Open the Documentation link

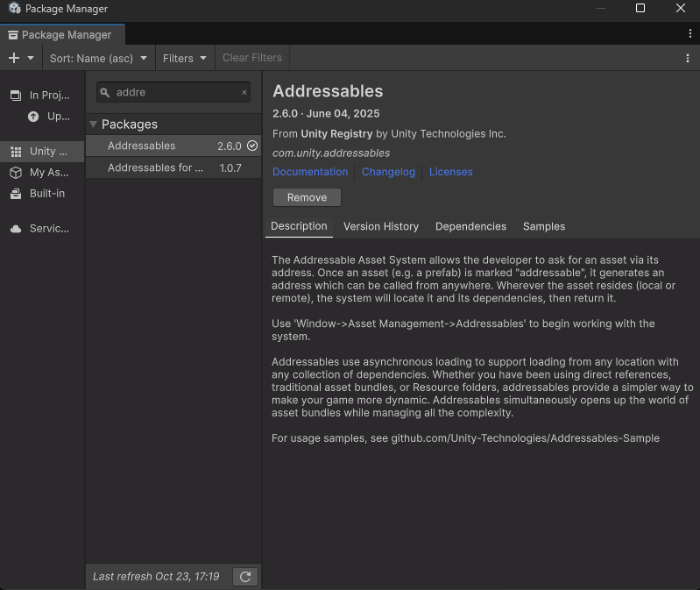click(x=310, y=172)
